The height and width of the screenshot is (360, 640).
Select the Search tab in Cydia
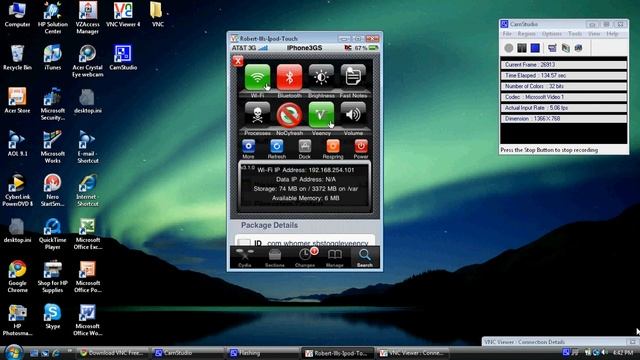[x=364, y=258]
